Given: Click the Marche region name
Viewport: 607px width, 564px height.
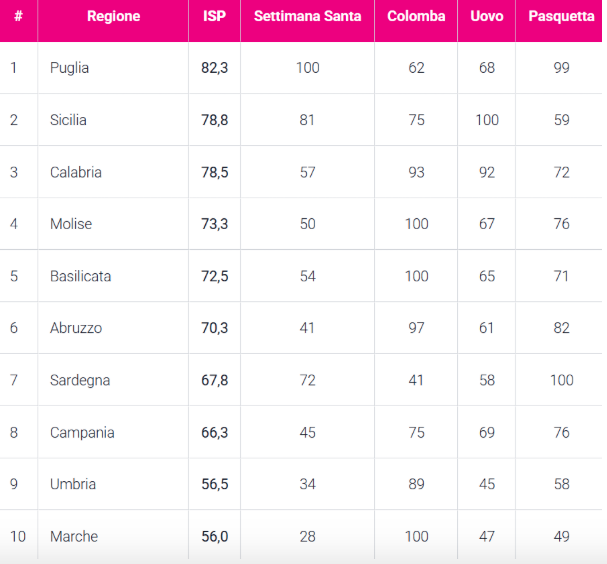Looking at the screenshot, I should coord(74,537).
